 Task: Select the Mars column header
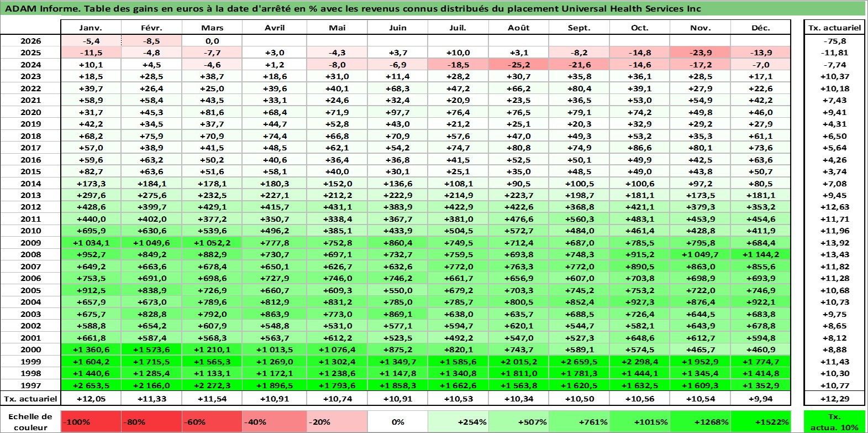(x=212, y=28)
